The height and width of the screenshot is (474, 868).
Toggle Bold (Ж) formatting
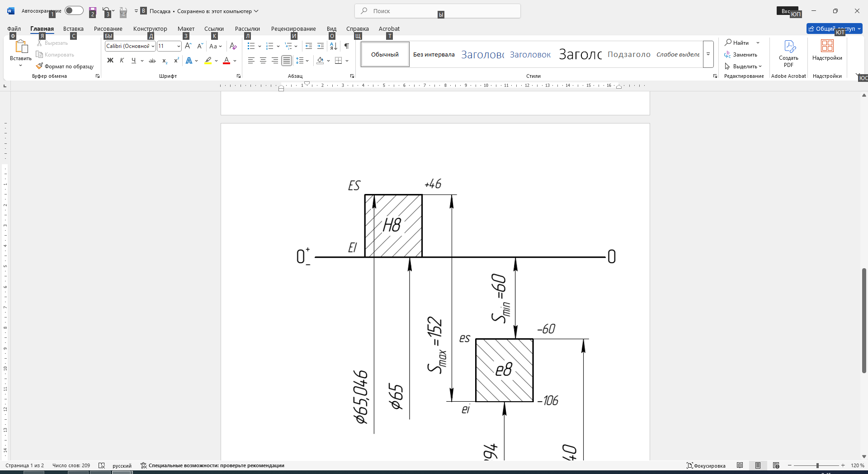tap(110, 60)
